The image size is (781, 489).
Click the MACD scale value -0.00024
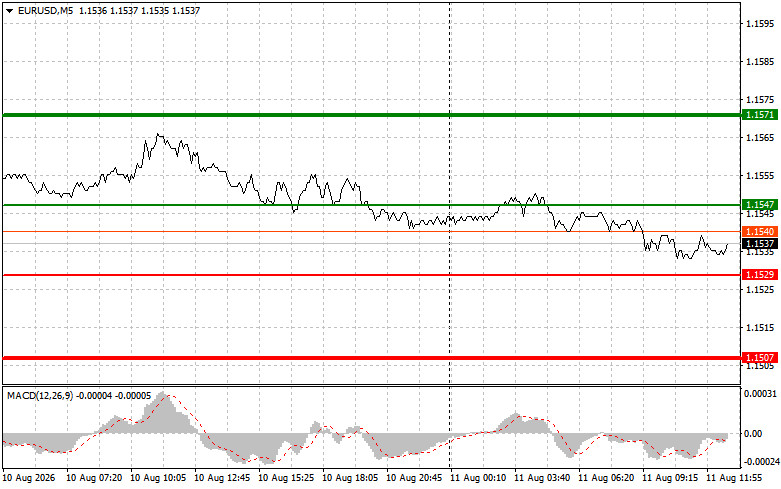click(762, 462)
